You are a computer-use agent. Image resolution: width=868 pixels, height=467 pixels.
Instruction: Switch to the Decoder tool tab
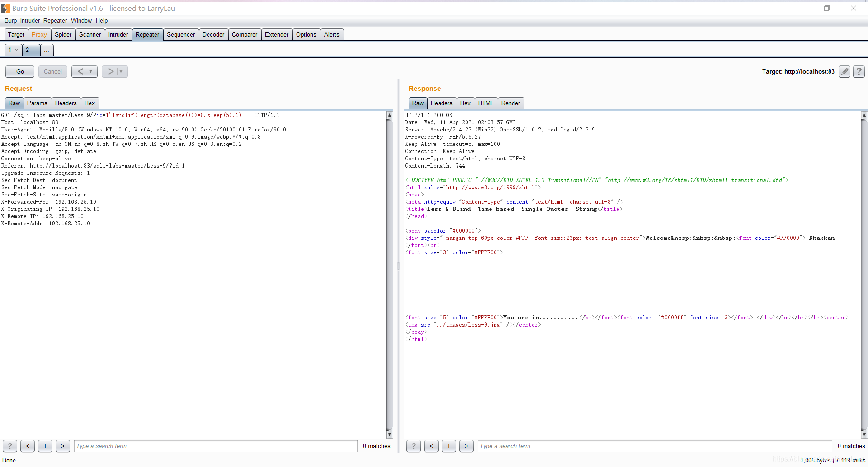213,34
